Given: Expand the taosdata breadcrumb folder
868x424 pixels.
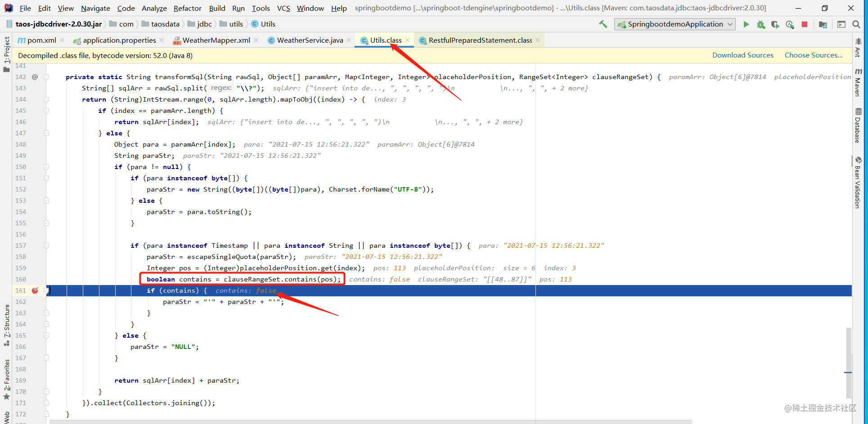Looking at the screenshot, I should point(161,24).
